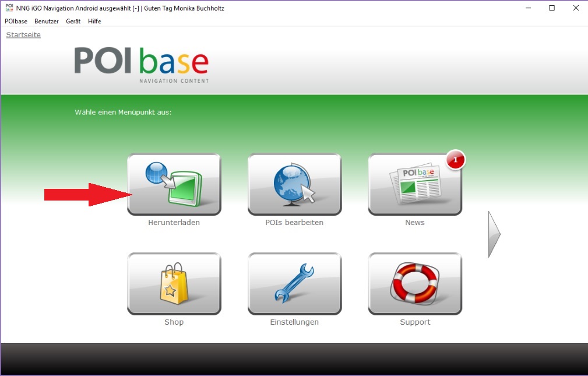
Task: Open the Benutzer menu
Action: 47,22
